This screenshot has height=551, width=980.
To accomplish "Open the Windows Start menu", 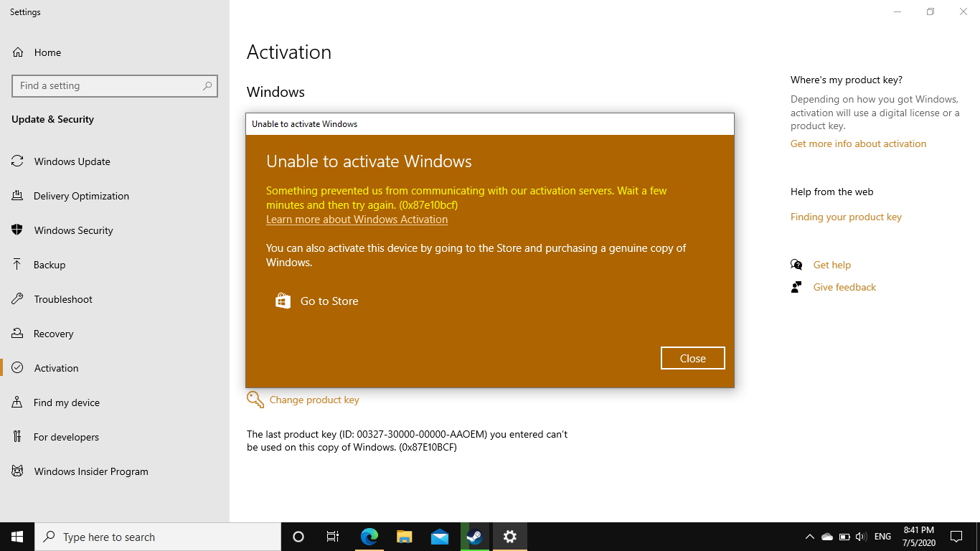I will click(17, 537).
